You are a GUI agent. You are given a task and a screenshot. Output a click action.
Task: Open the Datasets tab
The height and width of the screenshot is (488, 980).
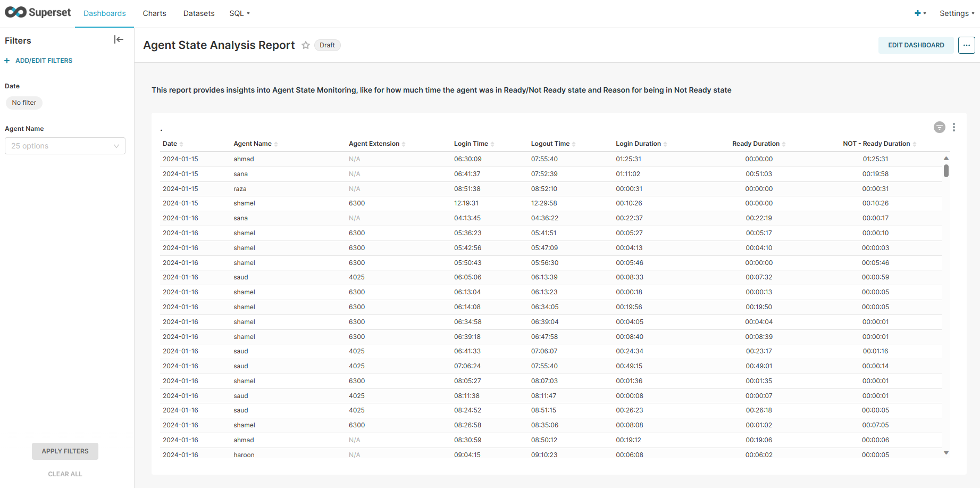(x=199, y=13)
